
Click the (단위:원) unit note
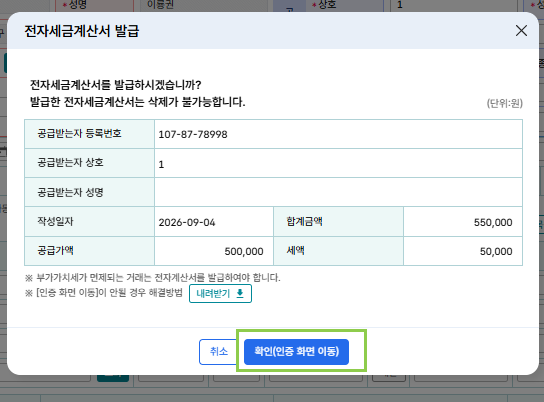[x=504, y=103]
